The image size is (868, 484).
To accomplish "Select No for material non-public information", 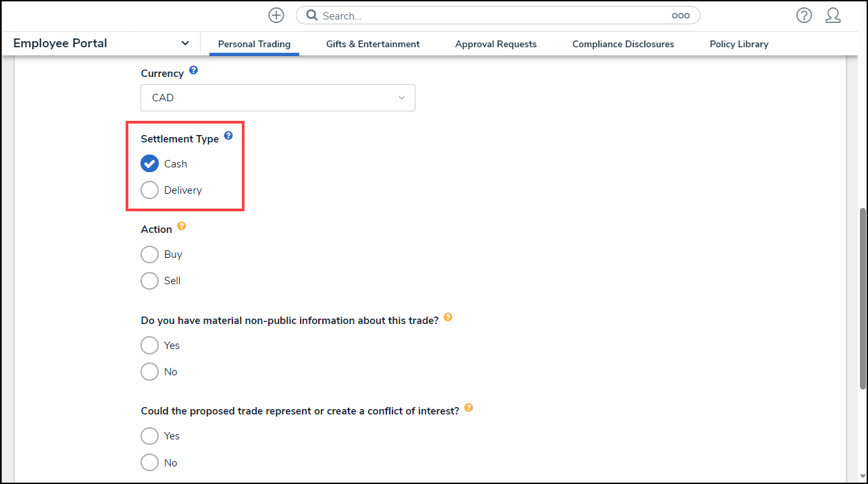I will [149, 372].
